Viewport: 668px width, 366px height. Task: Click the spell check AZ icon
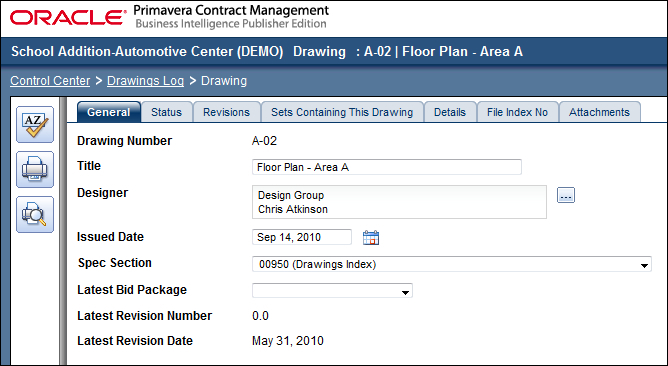click(x=35, y=124)
